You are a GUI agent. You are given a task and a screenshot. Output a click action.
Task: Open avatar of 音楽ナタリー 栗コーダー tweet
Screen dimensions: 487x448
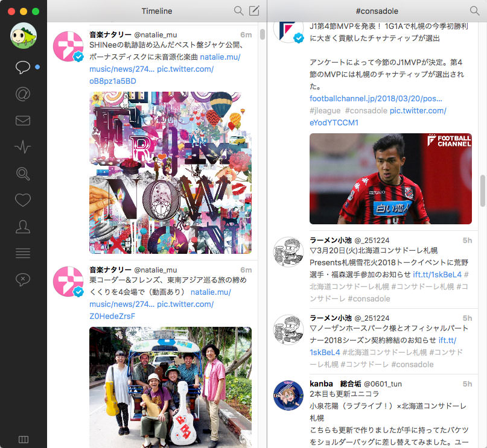coord(68,282)
